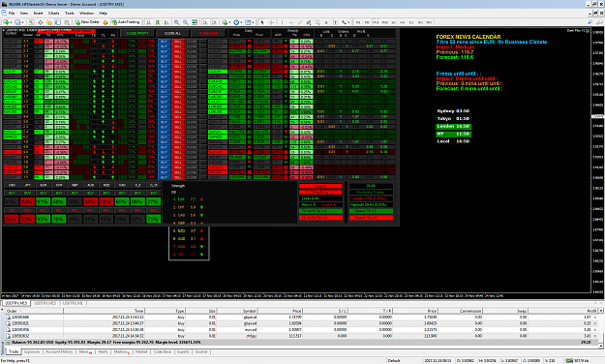605x364 pixels.
Task: Switch chart to bar chart
Action: (x=148, y=22)
